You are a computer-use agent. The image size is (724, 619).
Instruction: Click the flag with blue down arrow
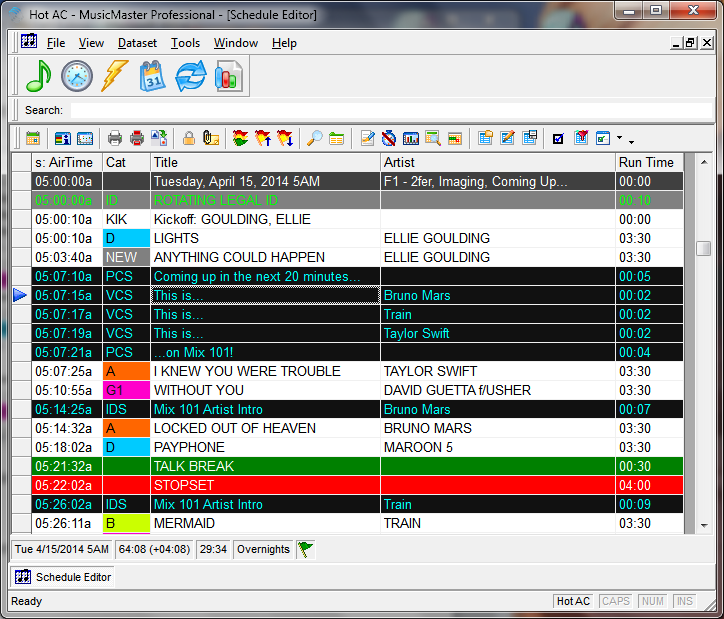(x=285, y=138)
